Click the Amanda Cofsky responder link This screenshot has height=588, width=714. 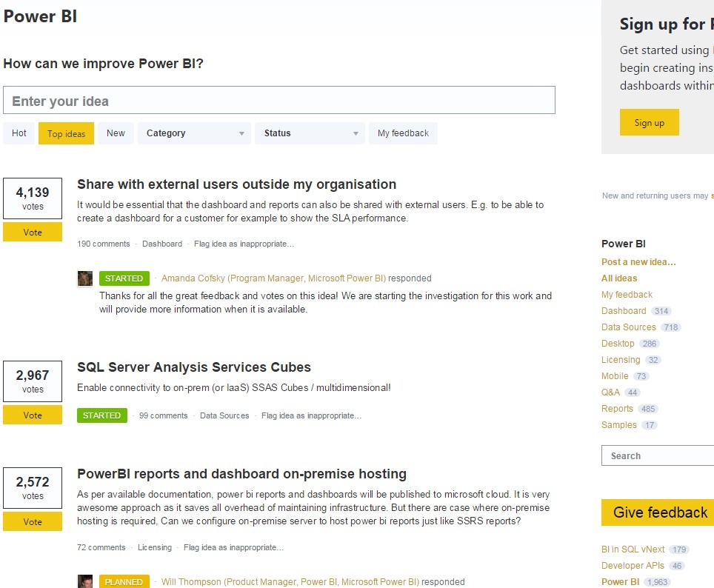tap(273, 278)
